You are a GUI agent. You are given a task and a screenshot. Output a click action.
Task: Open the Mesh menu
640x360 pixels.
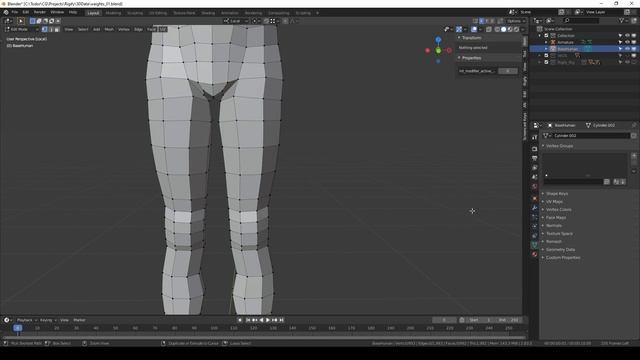coord(109,29)
